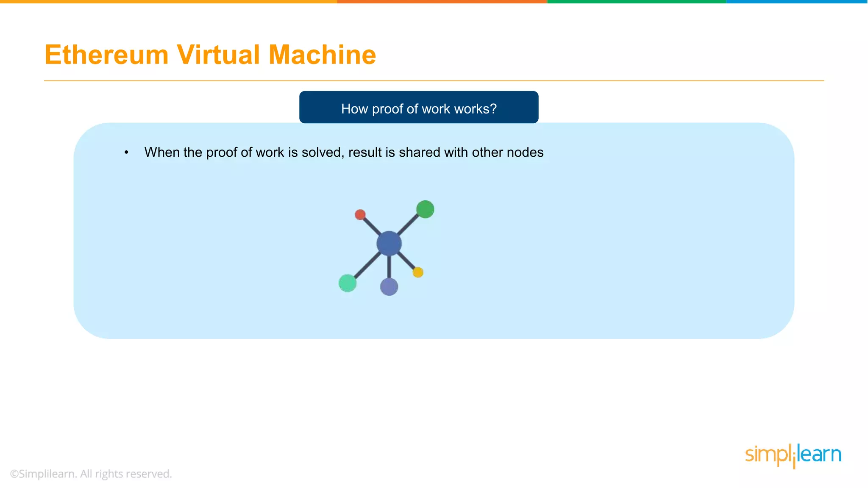
Task: Click the dark green node in the diagram
Action: coord(425,209)
